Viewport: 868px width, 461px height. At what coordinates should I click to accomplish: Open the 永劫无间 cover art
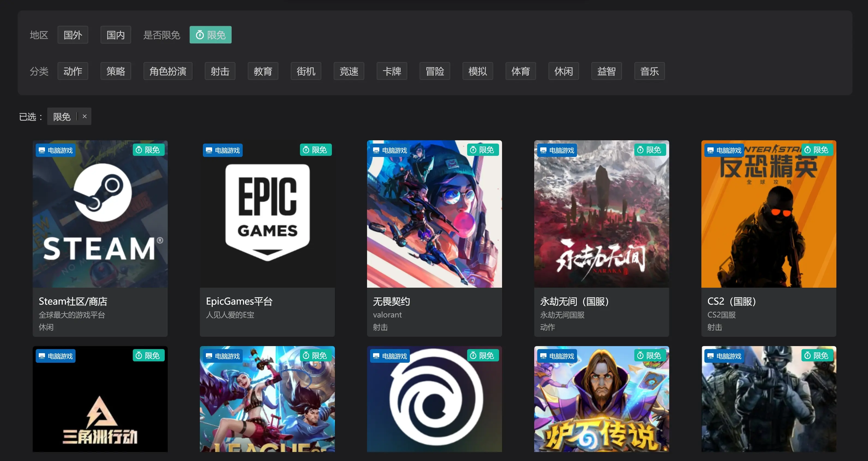[x=602, y=214]
